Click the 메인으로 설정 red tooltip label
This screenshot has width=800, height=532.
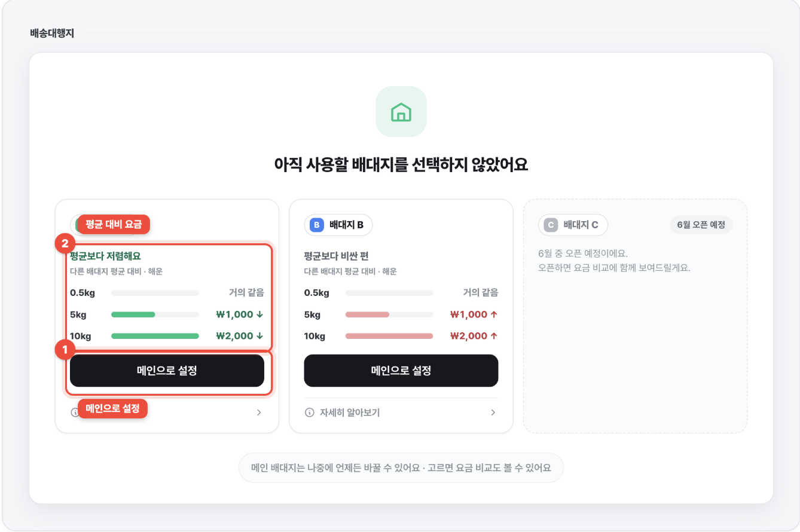click(x=112, y=409)
